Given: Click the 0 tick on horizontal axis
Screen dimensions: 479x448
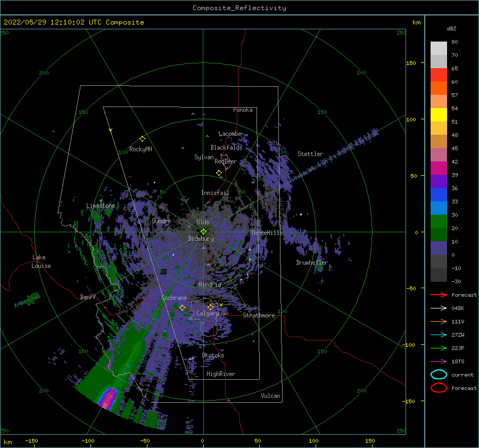Looking at the screenshot, I should (x=202, y=441).
